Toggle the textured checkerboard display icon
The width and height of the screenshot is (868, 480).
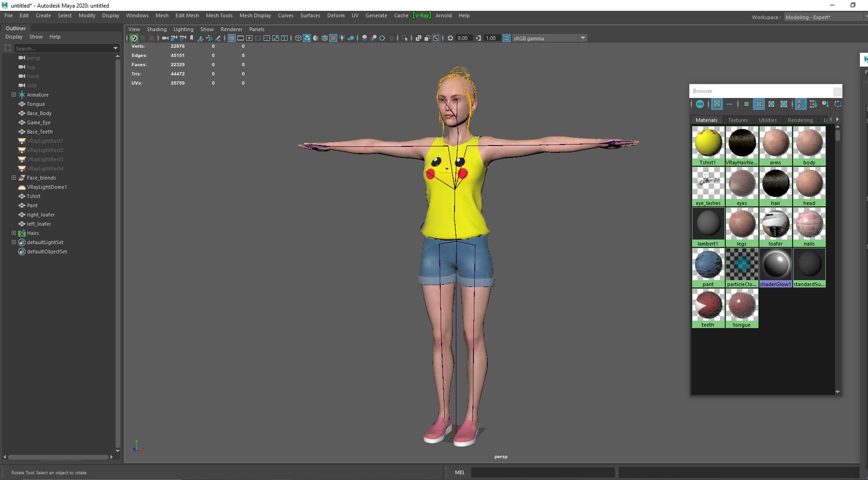(x=333, y=38)
